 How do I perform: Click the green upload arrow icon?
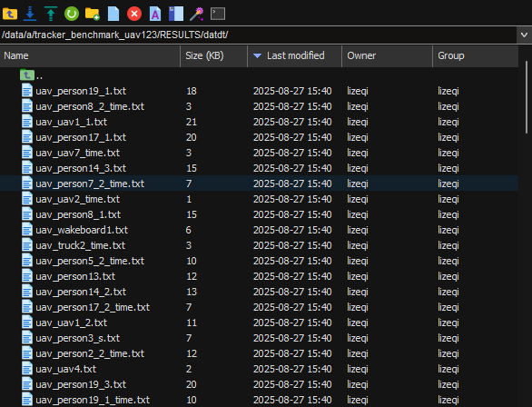[51, 14]
